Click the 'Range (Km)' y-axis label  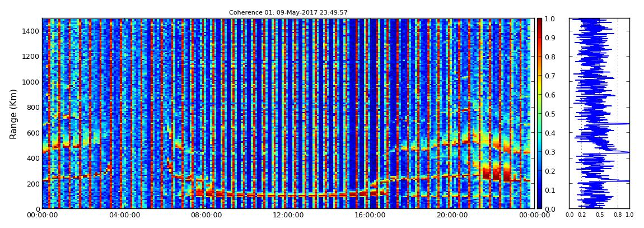pyautogui.click(x=13, y=114)
